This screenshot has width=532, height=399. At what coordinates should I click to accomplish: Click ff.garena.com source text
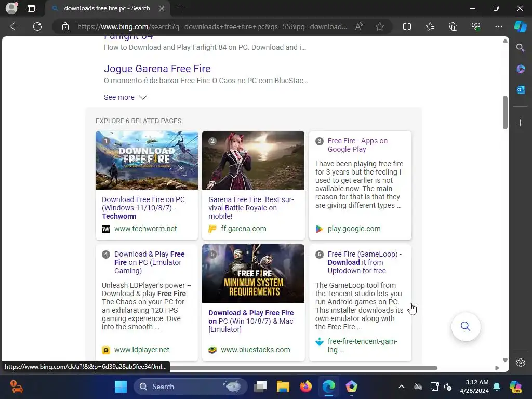point(243,229)
